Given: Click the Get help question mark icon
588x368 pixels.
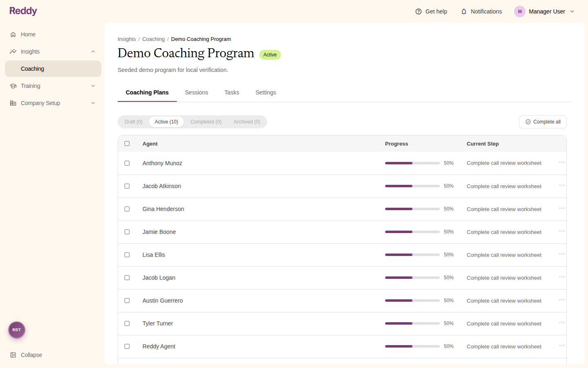Looking at the screenshot, I should pos(419,11).
